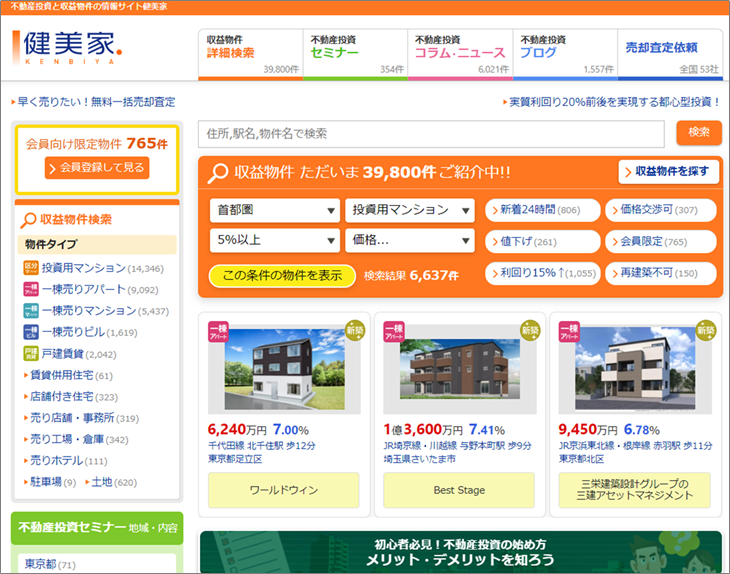Image resolution: width=730 pixels, height=574 pixels.
Task: Open the 首都圏 region dropdown
Action: (274, 211)
